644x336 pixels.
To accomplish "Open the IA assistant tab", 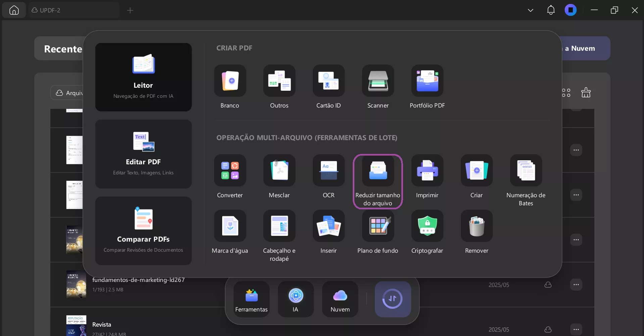I will pos(296,299).
